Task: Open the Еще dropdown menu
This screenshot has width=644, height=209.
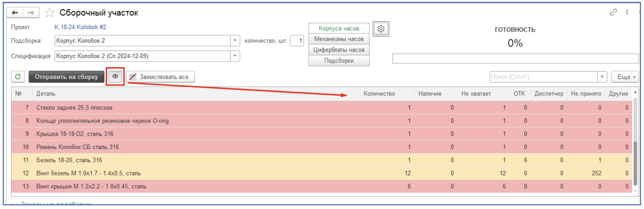Action: coord(625,77)
